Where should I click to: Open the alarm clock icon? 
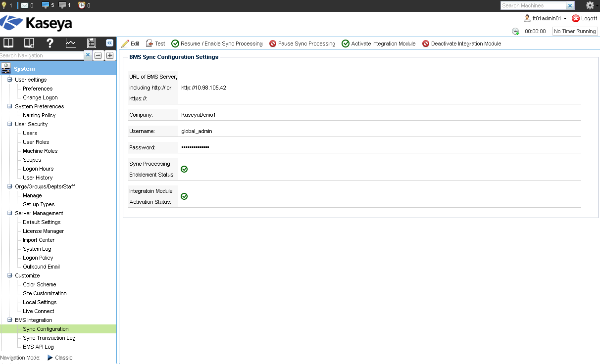coord(82,5)
